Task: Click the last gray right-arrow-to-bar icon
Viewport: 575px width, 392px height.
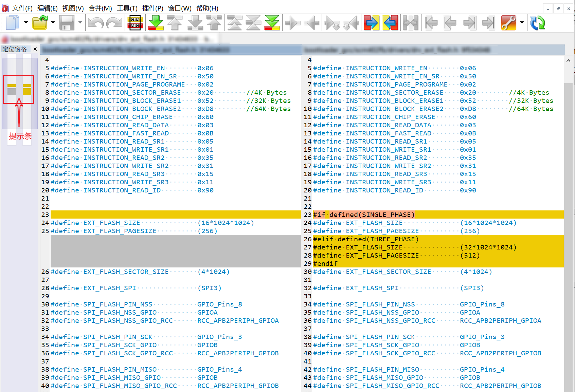Action: click(x=489, y=23)
